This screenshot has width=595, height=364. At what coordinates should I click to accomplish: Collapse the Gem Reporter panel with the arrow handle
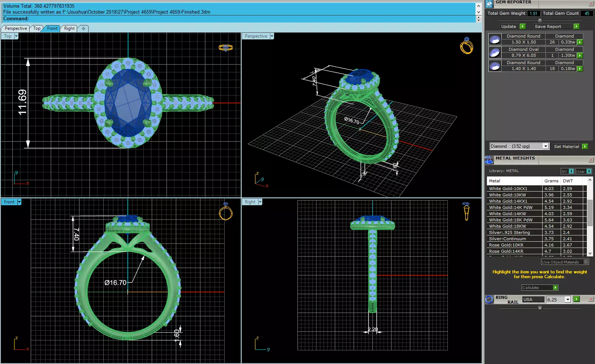click(540, 20)
